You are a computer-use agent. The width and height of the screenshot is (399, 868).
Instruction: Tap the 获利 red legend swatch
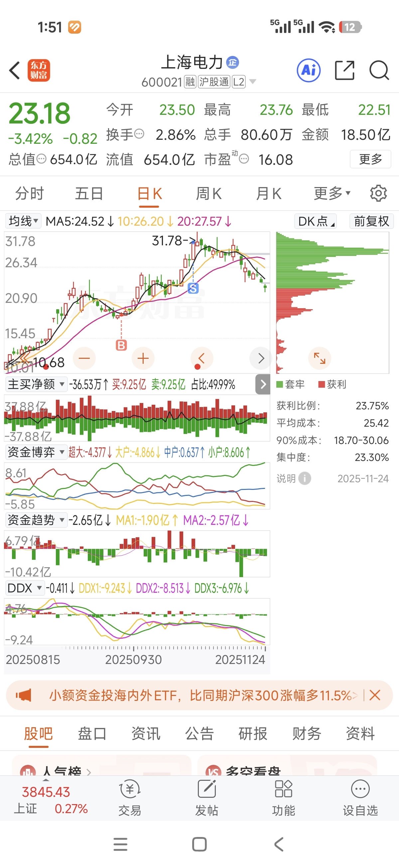click(x=322, y=384)
